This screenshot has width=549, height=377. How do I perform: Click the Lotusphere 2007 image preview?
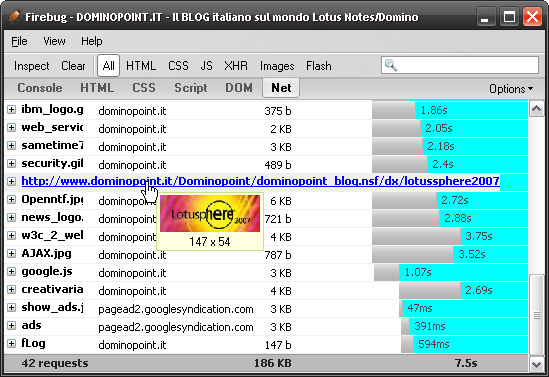click(210, 214)
